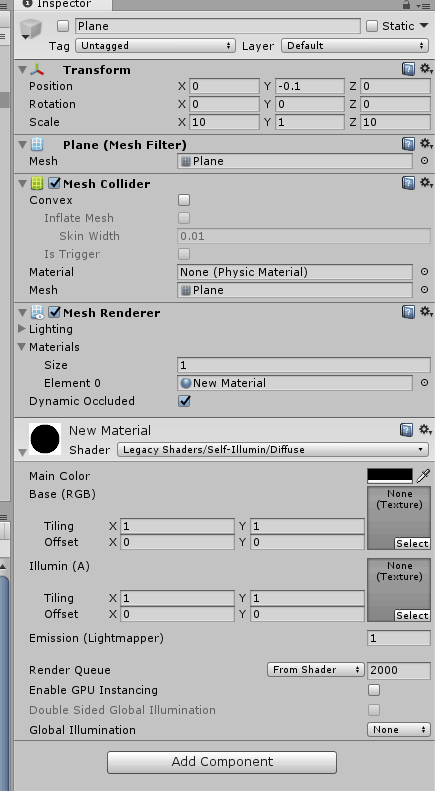
Task: Collapse the Transform component foldout
Action: pyautogui.click(x=23, y=70)
